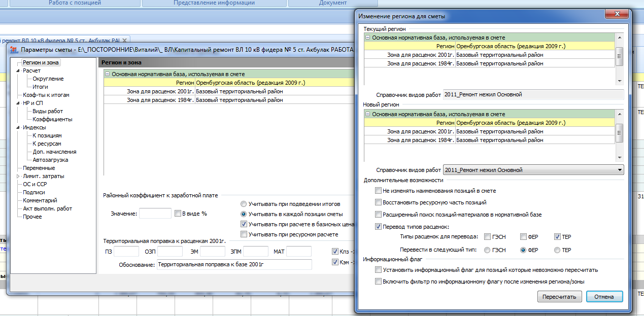Click the Параметры сметы window title icon
Image resolution: width=644 pixels, height=316 pixels.
pos(14,50)
